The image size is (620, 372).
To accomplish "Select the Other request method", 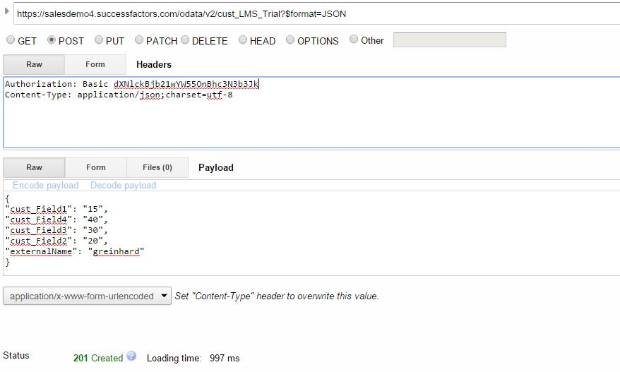I will (x=354, y=40).
